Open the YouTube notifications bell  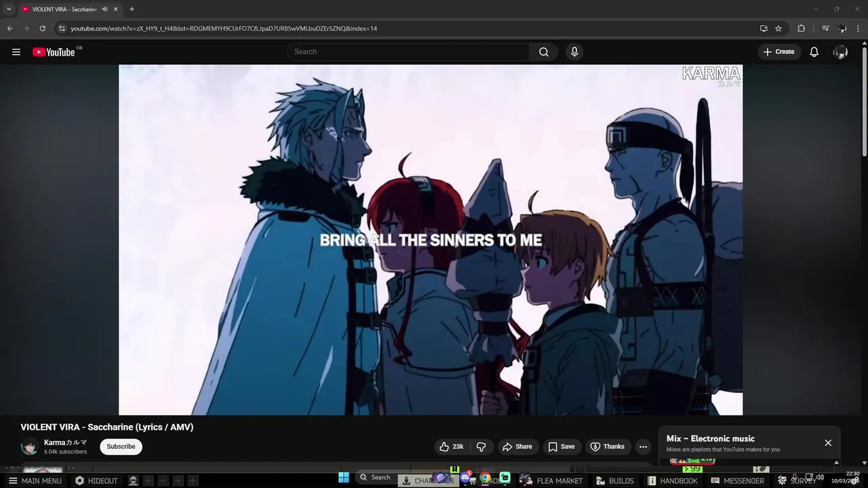[x=814, y=52]
